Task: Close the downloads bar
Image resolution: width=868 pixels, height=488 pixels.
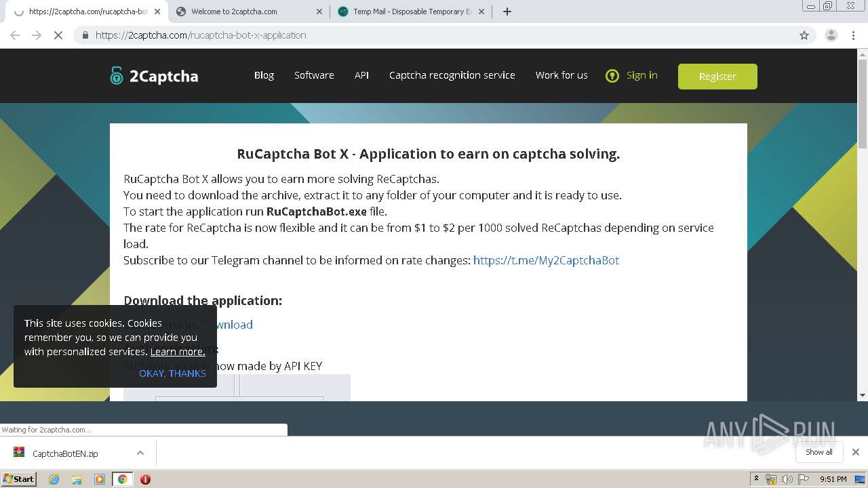Action: tap(856, 452)
